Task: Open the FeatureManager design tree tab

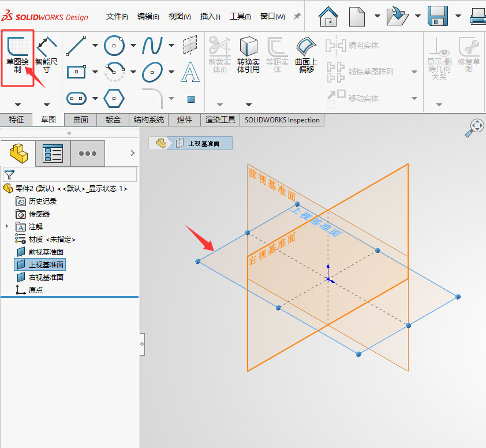Action: coord(18,153)
